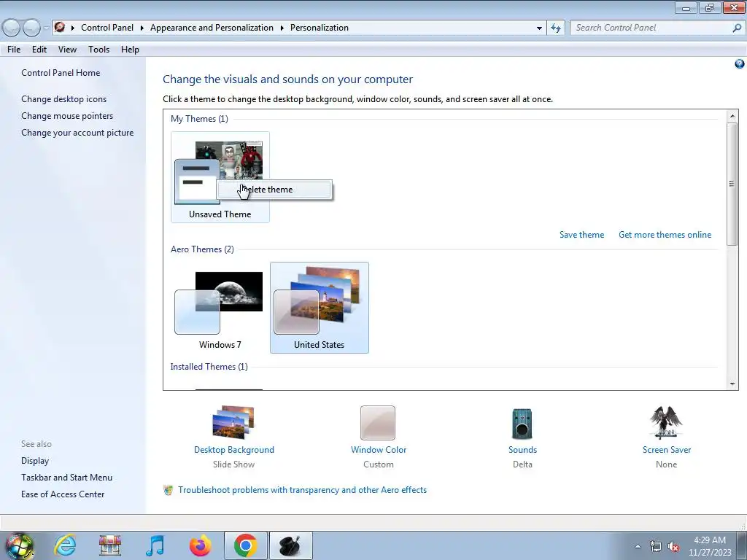
Task: Expand arrow after Appearance and Personalization breadcrumb
Action: (282, 28)
